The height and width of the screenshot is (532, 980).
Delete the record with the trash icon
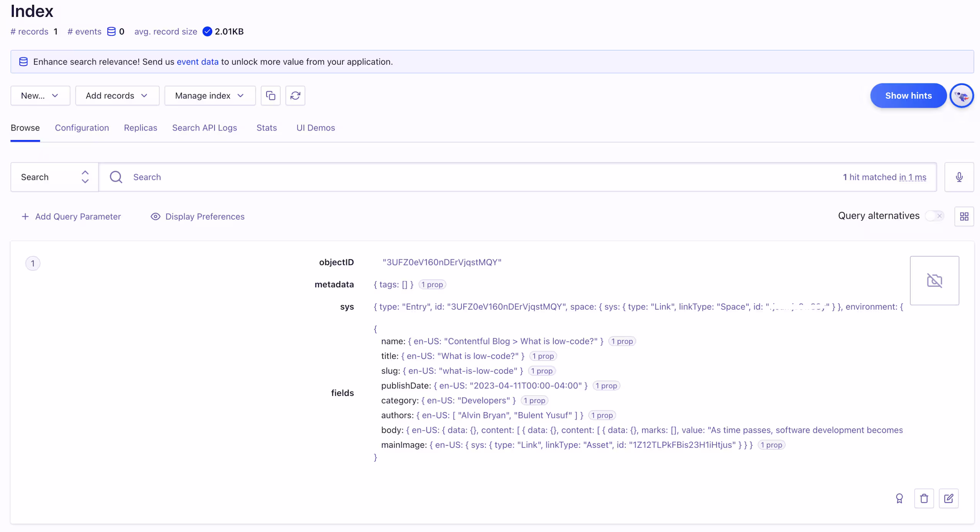tap(924, 498)
